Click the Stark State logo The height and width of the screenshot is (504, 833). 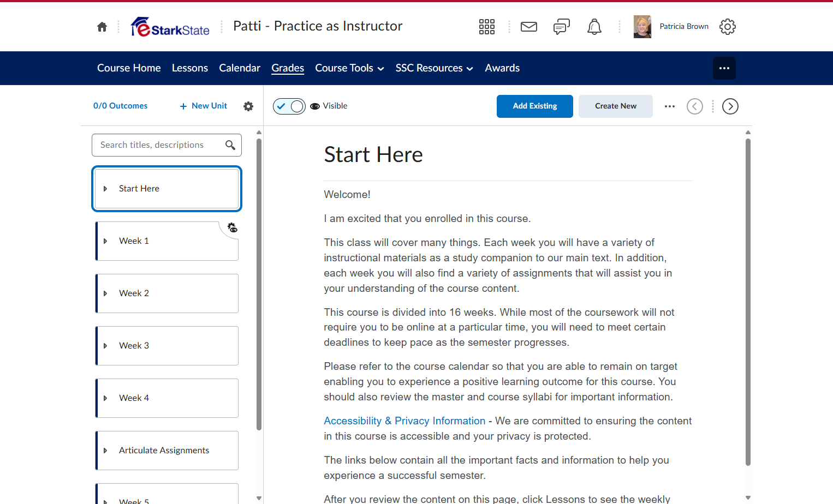[170, 27]
